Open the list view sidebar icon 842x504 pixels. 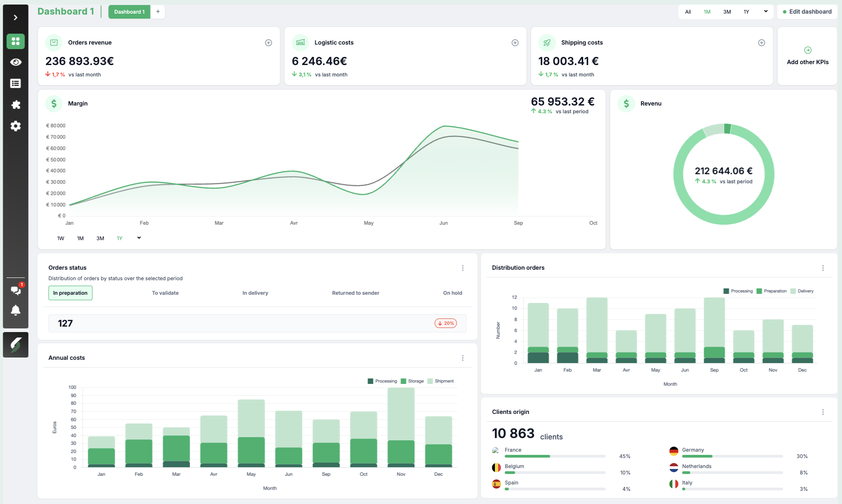(x=15, y=84)
